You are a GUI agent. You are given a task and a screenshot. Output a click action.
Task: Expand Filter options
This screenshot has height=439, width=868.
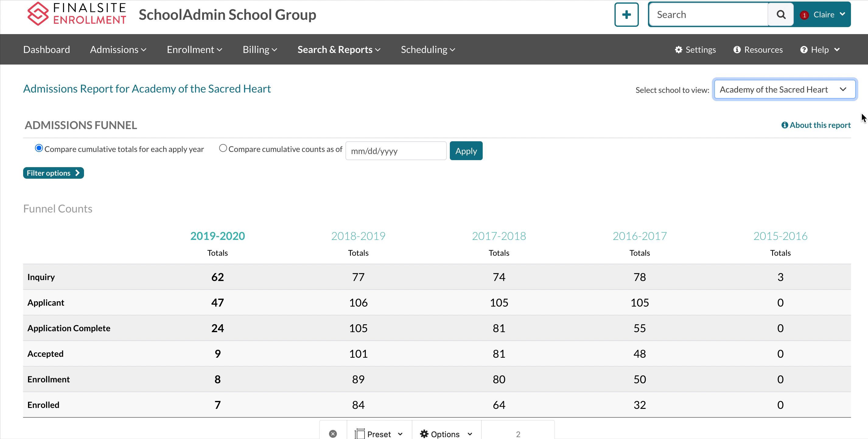pos(53,173)
